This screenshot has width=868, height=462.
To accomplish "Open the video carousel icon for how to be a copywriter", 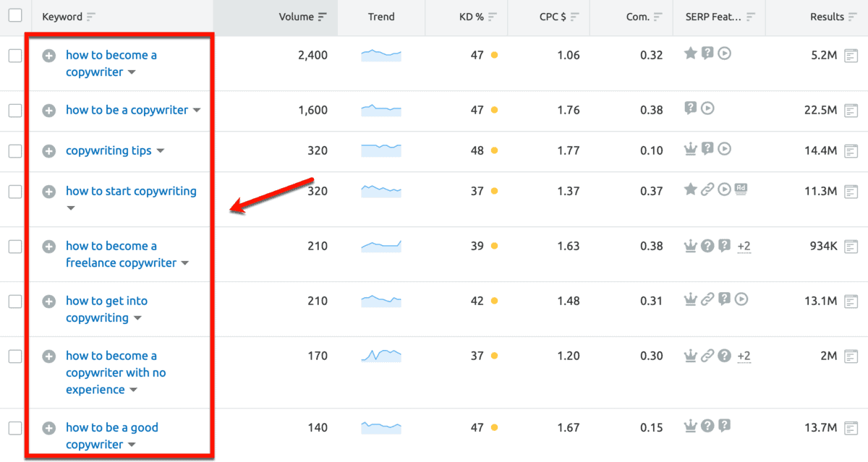I will pos(708,108).
